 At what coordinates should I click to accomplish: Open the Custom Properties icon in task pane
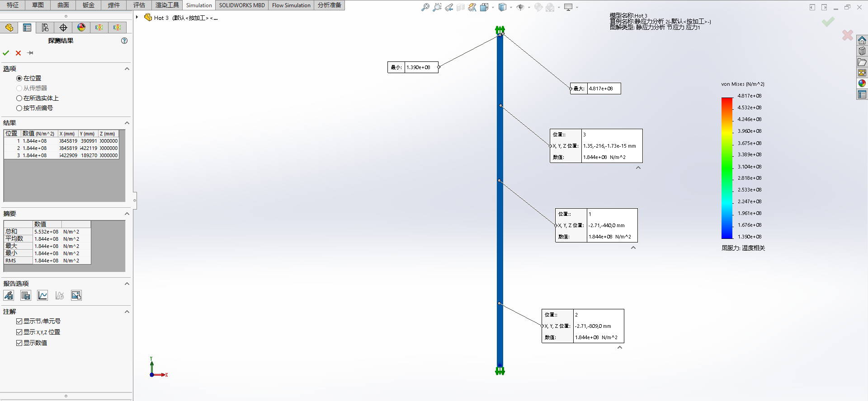[862, 94]
